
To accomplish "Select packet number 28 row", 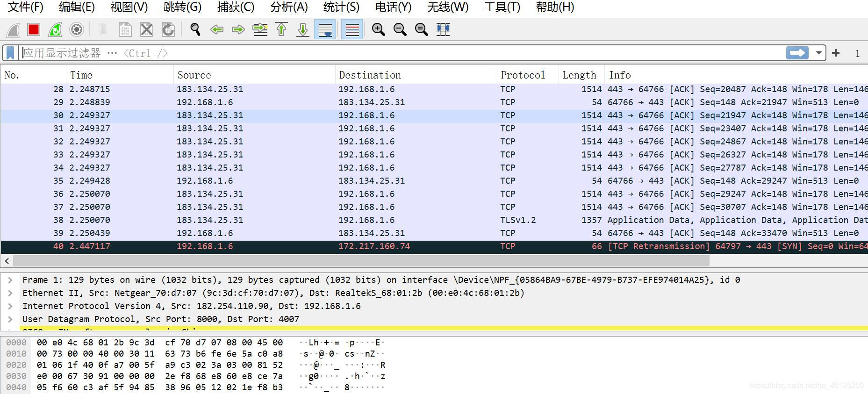I will (434, 89).
